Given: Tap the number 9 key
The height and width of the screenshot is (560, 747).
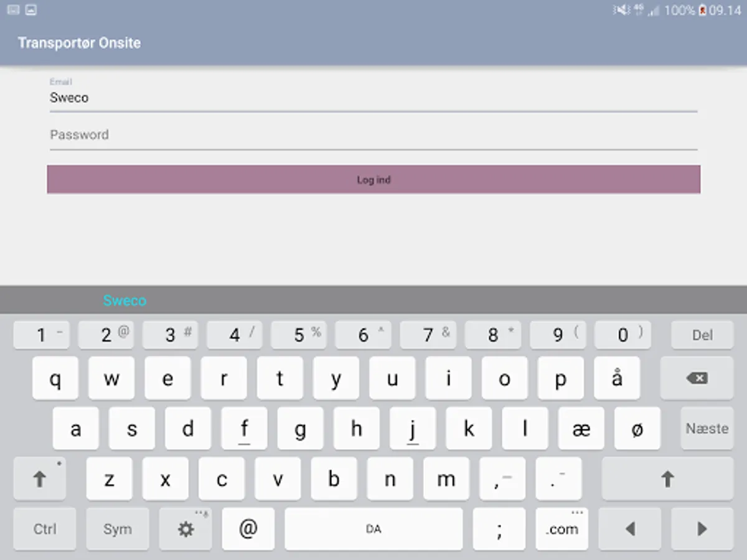Looking at the screenshot, I should [x=558, y=335].
